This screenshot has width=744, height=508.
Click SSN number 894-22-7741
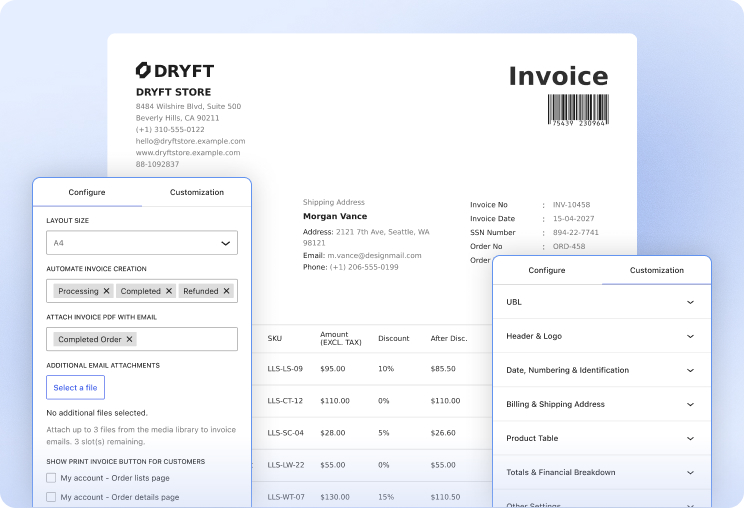[576, 232]
